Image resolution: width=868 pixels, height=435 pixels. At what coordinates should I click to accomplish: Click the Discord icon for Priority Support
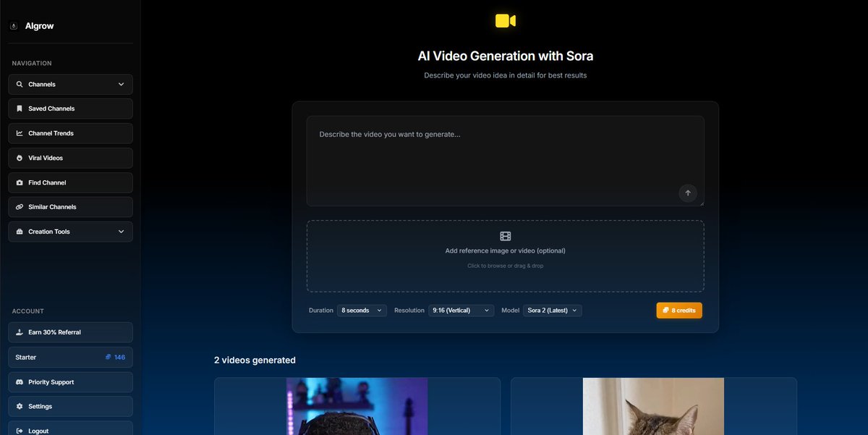[x=20, y=382]
